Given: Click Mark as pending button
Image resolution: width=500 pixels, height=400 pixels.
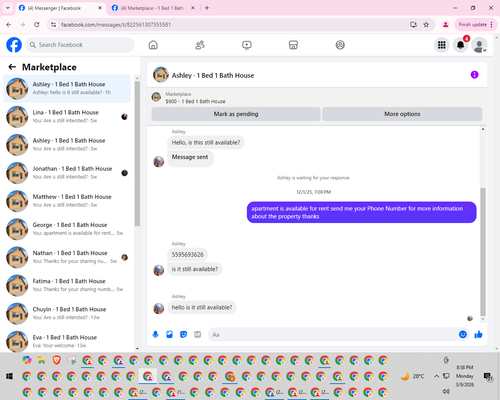Looking at the screenshot, I should (x=236, y=114).
